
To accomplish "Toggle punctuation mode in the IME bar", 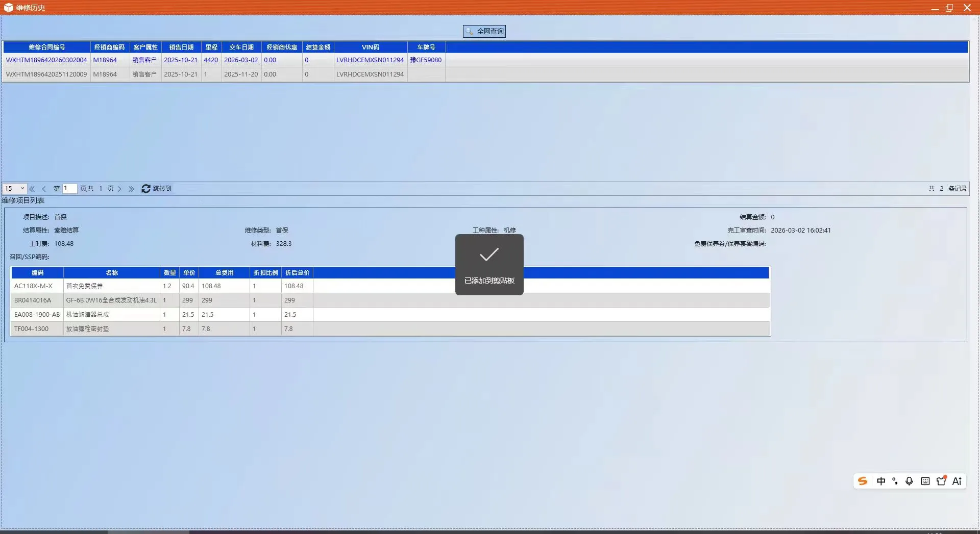I will (x=895, y=481).
